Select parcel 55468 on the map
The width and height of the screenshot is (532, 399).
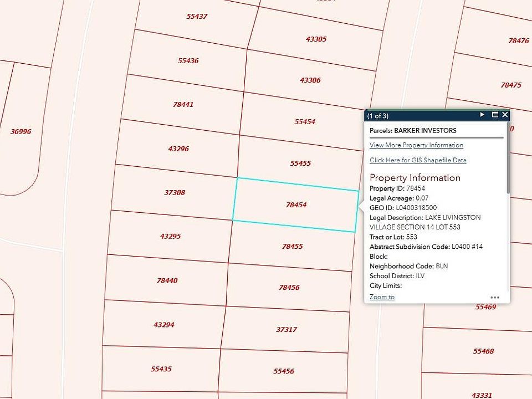[x=483, y=351]
